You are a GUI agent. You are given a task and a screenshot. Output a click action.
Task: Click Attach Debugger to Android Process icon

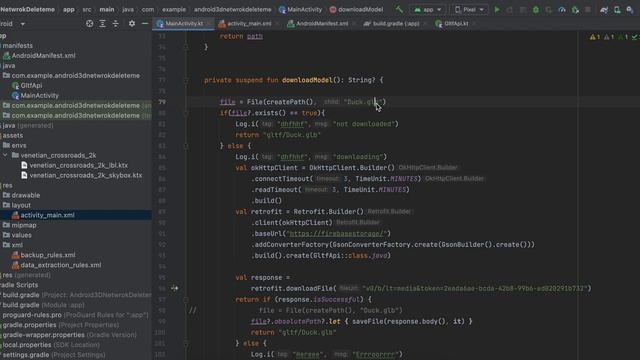click(575, 9)
